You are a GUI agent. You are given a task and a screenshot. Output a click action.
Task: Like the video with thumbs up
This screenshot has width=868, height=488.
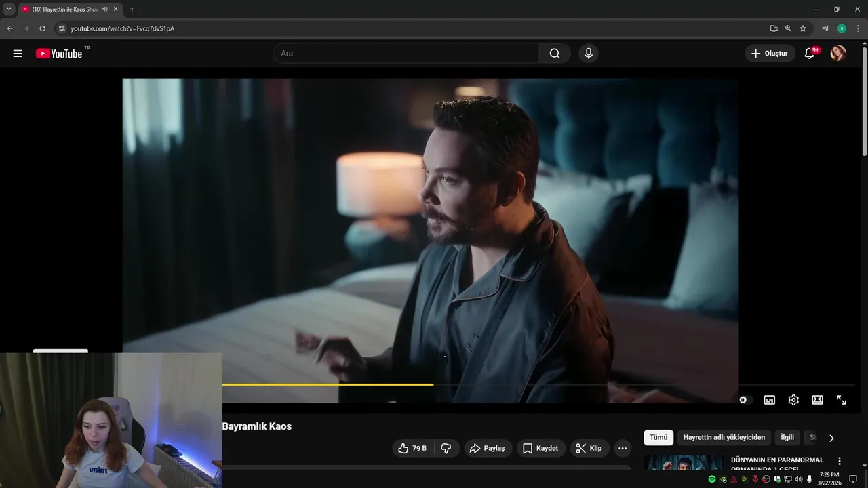[x=412, y=448]
